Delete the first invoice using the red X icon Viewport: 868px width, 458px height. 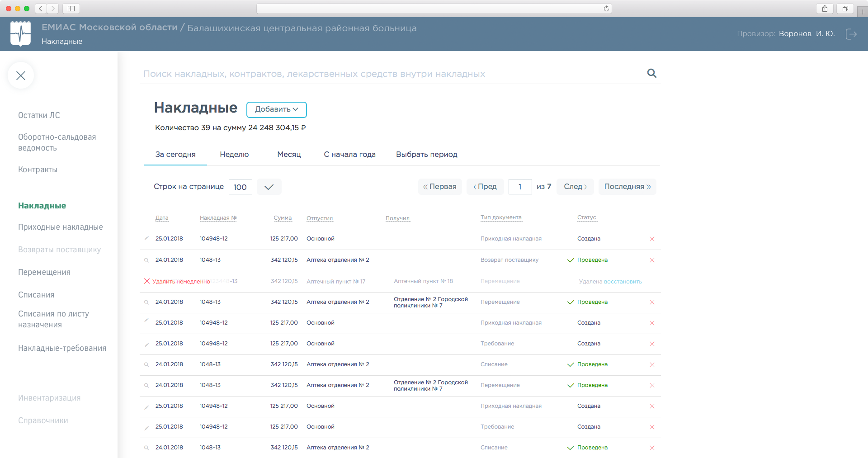click(x=652, y=239)
